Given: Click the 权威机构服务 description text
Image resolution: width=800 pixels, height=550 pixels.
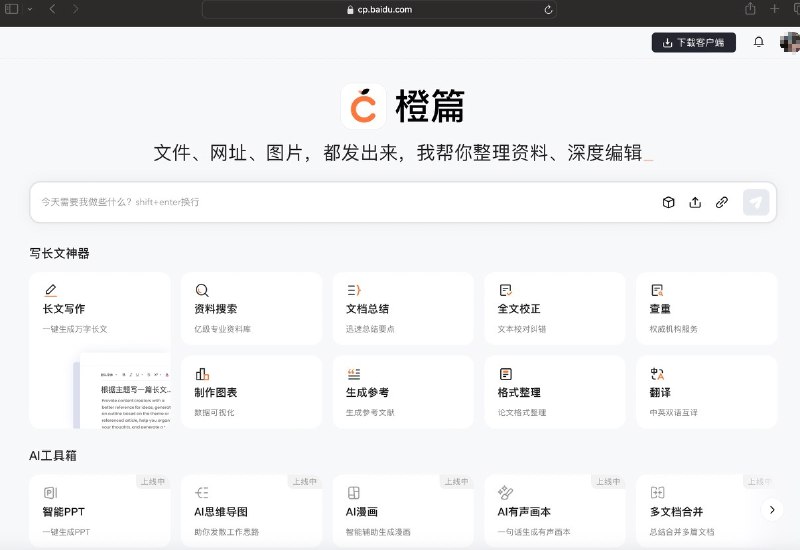Looking at the screenshot, I should click(x=673, y=329).
